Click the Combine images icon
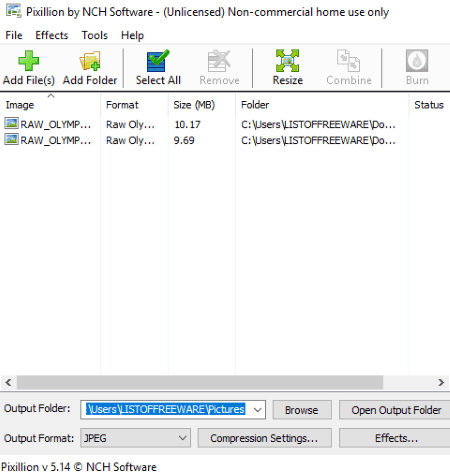Screen dimensions: 450x473 click(x=349, y=61)
